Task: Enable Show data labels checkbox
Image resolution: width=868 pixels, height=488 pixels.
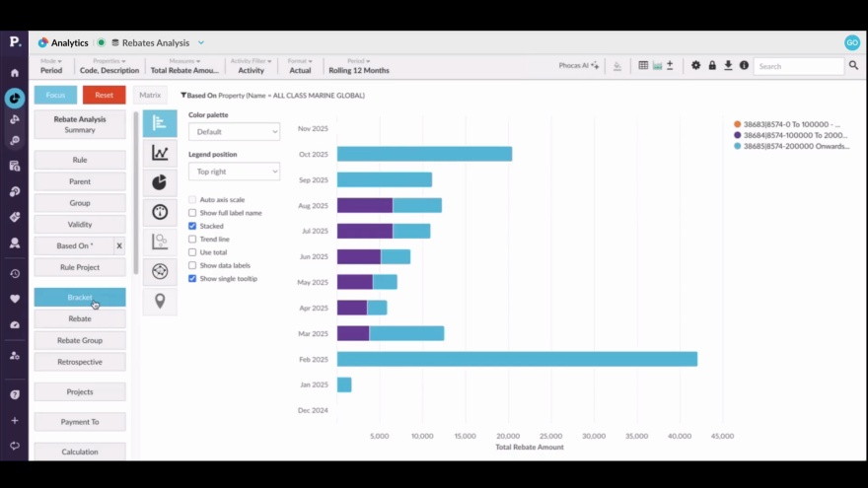Action: (192, 265)
